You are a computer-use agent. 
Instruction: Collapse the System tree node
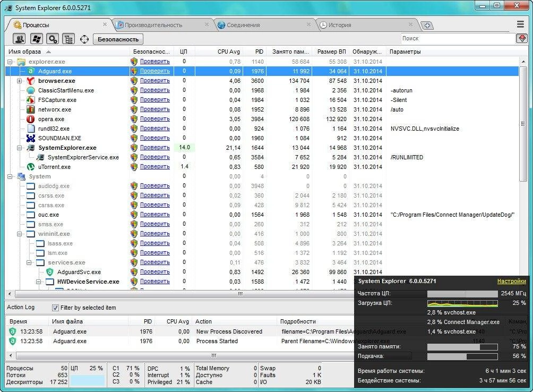[10, 176]
